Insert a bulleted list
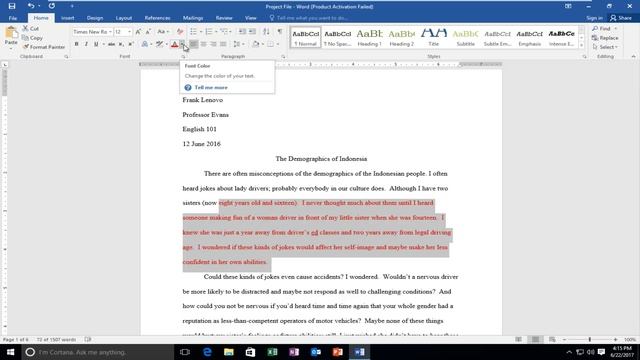Image resolution: width=640 pixels, height=360 pixels. click(x=193, y=32)
